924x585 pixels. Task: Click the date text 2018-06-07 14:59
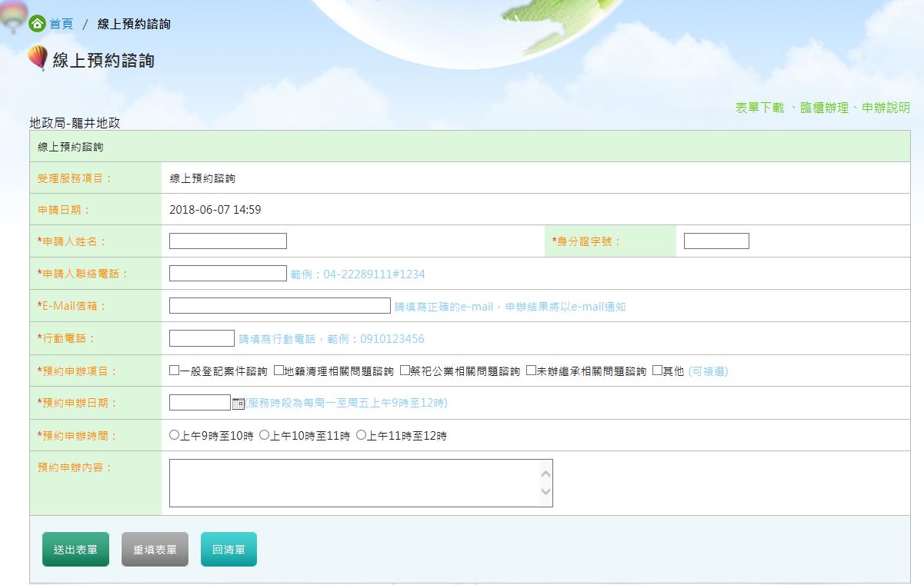(215, 210)
